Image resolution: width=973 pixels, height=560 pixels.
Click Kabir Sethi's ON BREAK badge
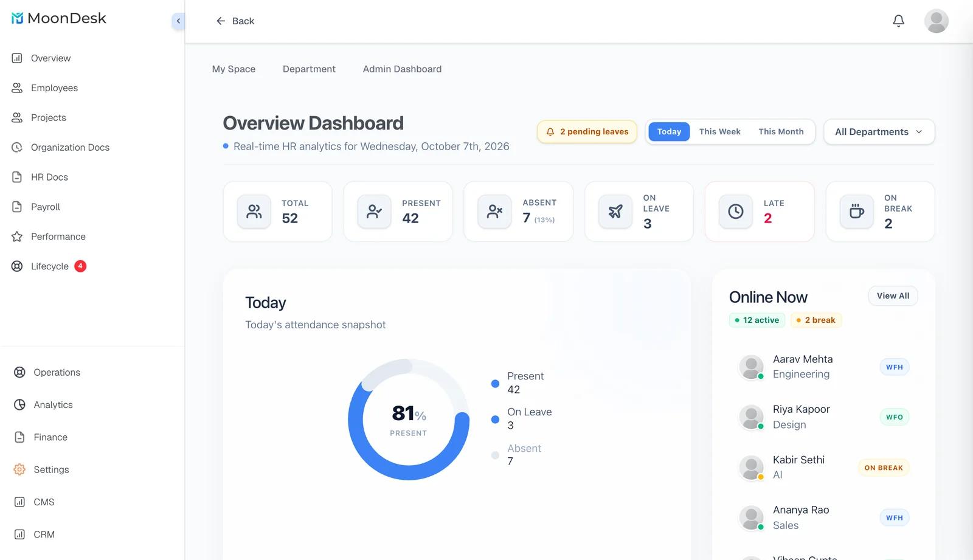[x=884, y=468]
